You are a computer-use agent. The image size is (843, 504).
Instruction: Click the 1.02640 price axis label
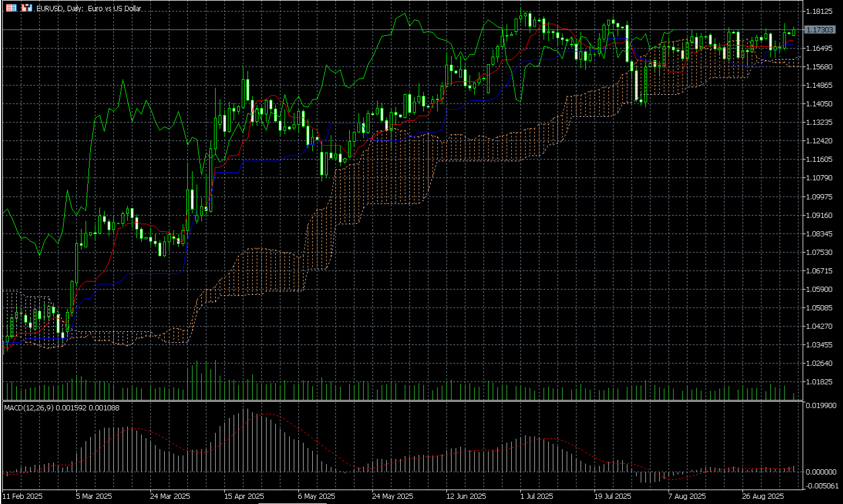[x=819, y=364]
